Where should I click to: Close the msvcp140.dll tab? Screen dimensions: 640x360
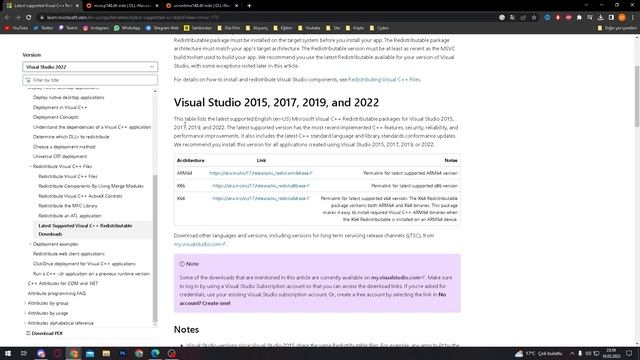[157, 6]
